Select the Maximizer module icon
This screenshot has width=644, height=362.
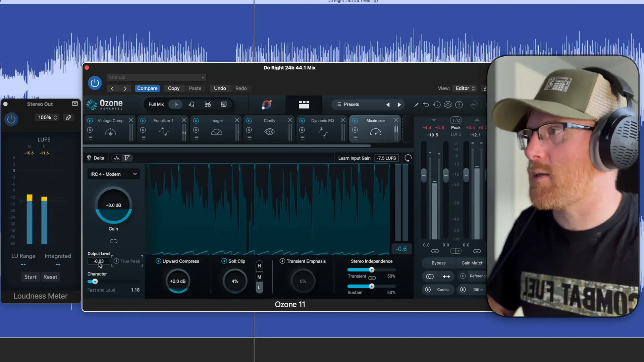(x=376, y=131)
